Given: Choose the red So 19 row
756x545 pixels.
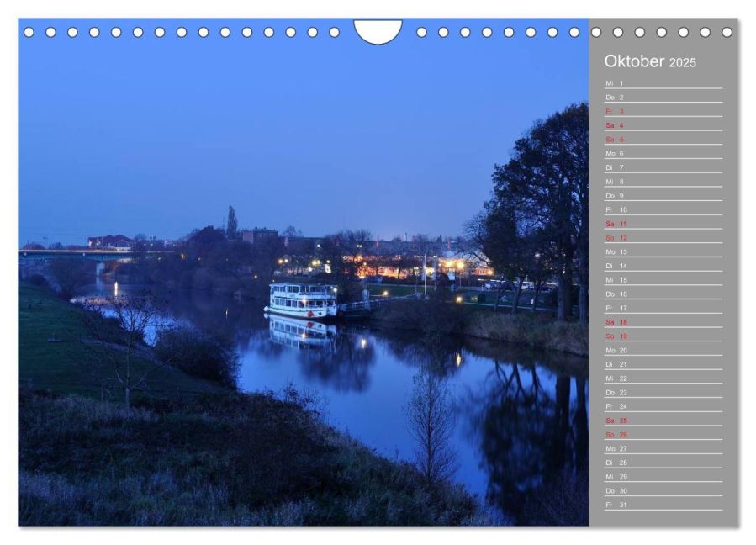Looking at the screenshot, I should coord(662,336).
